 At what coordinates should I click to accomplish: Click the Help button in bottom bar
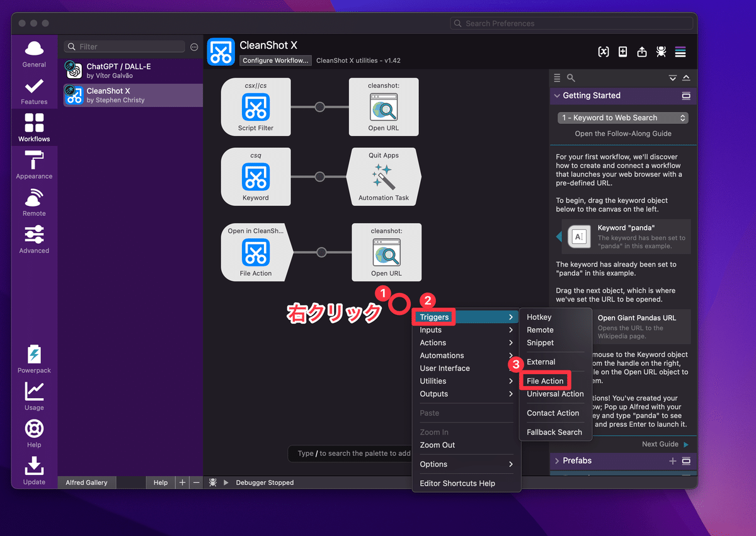click(x=161, y=482)
